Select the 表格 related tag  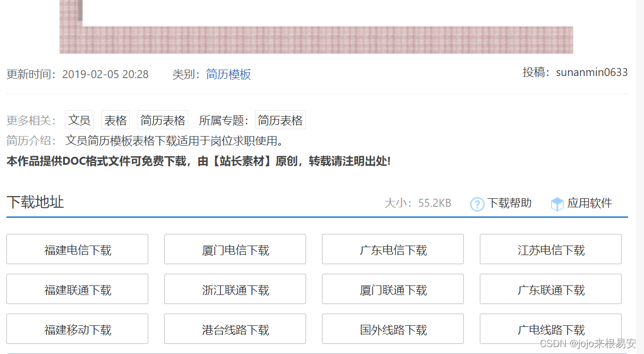[x=115, y=120]
